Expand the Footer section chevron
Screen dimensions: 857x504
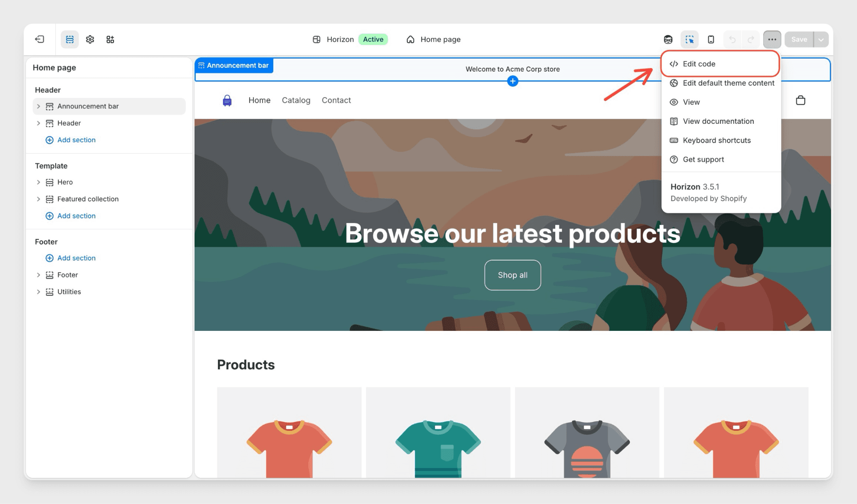tap(38, 275)
